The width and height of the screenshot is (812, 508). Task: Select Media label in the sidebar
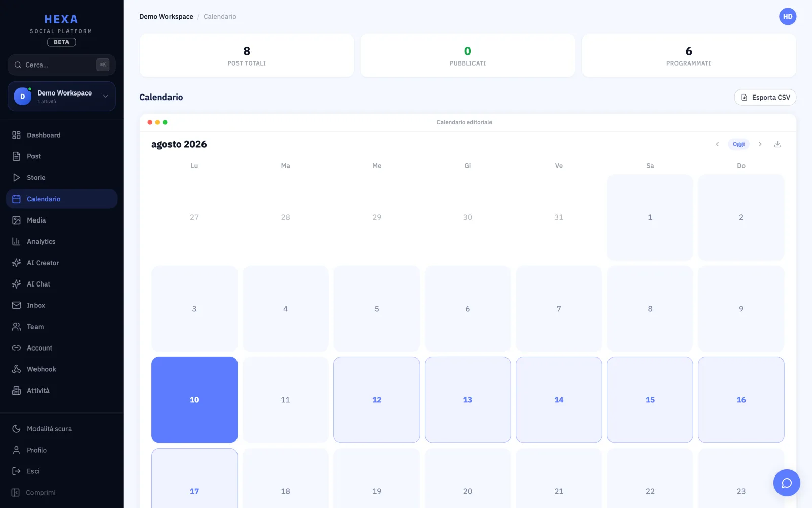coord(36,220)
